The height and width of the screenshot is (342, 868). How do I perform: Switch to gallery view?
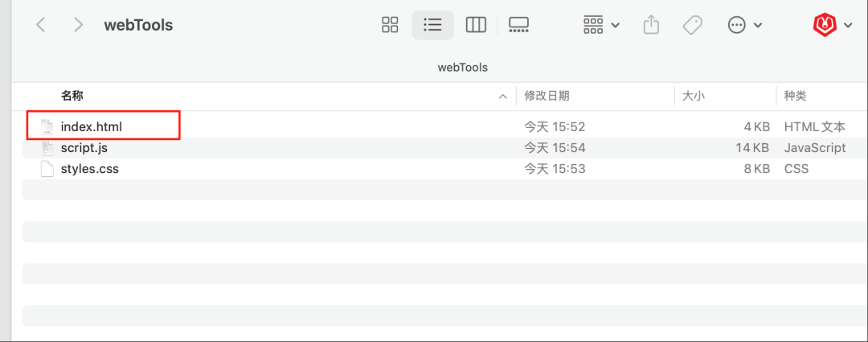click(518, 25)
